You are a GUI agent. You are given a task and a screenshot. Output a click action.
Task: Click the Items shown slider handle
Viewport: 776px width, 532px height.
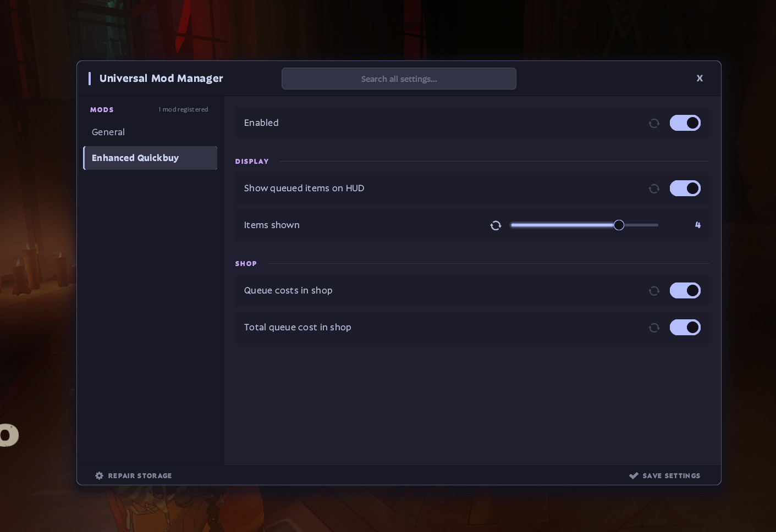619,225
